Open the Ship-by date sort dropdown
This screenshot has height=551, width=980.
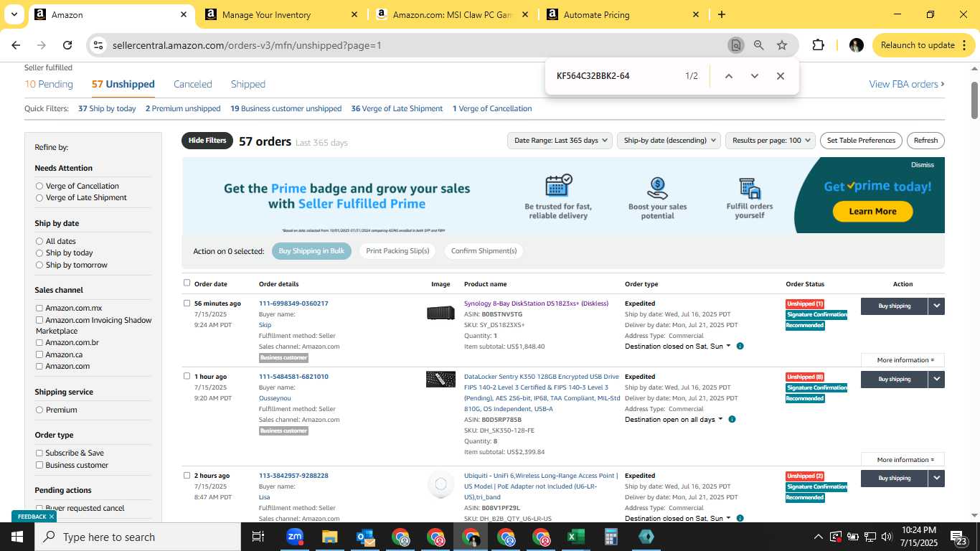pos(669,141)
